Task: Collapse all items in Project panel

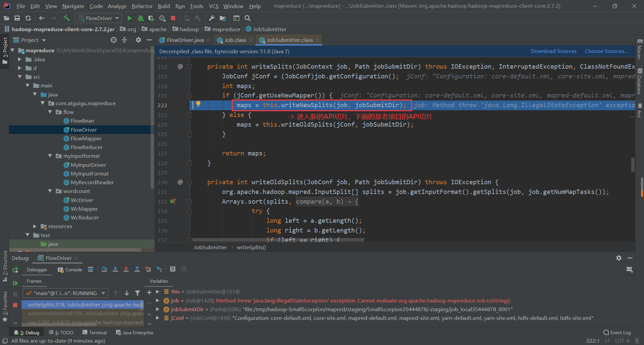Action: [124, 40]
